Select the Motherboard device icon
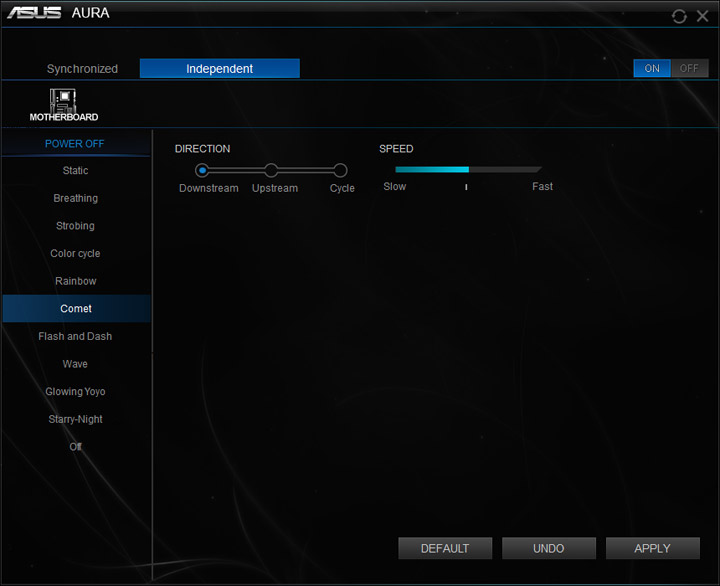720x586 pixels. coord(63,105)
